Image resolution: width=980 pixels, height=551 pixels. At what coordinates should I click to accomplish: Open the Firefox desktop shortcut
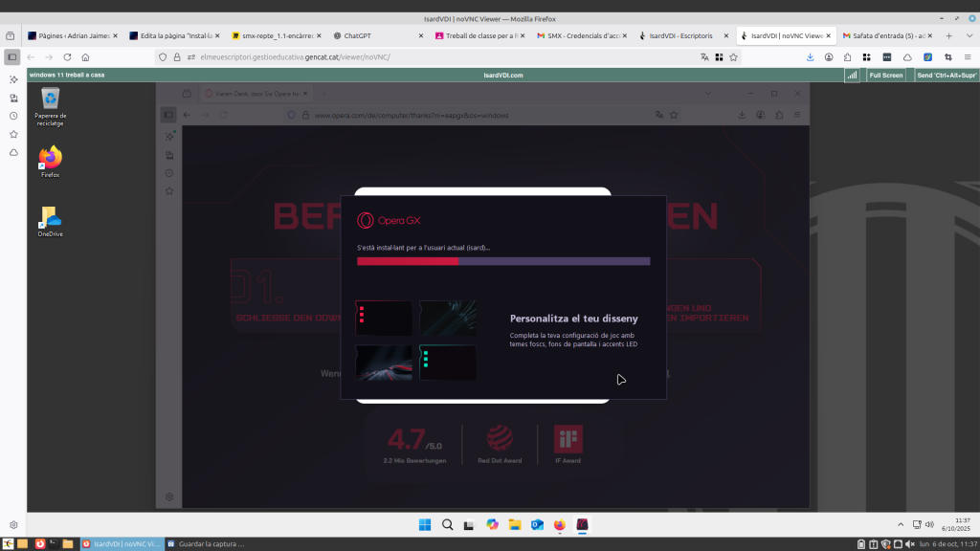[50, 158]
